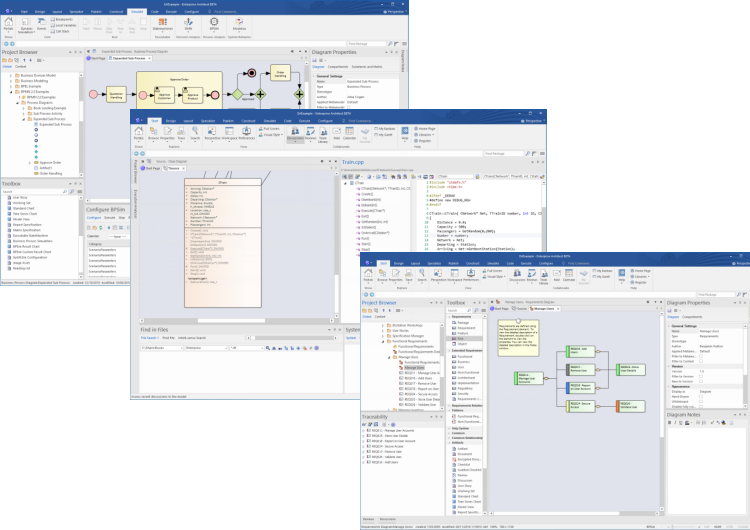Collapse Functional Requirements folder in Project Browser
Viewport: 750px width, 530px height.
tap(383, 342)
